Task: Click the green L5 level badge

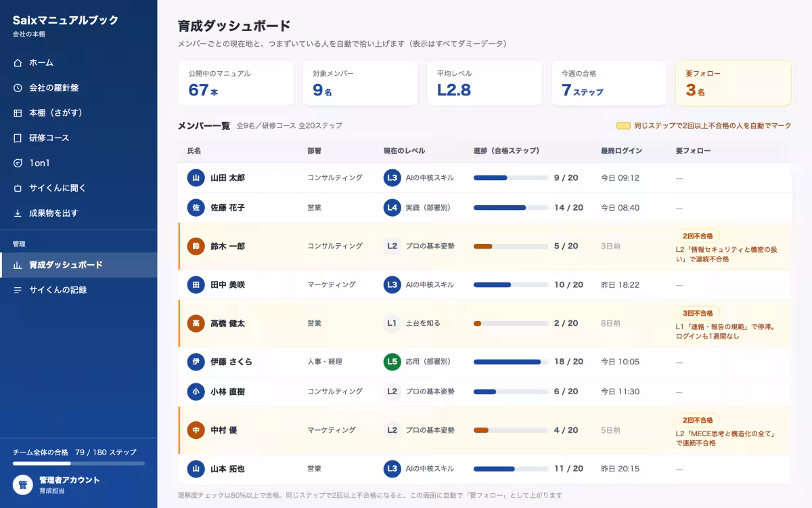Action: 392,362
